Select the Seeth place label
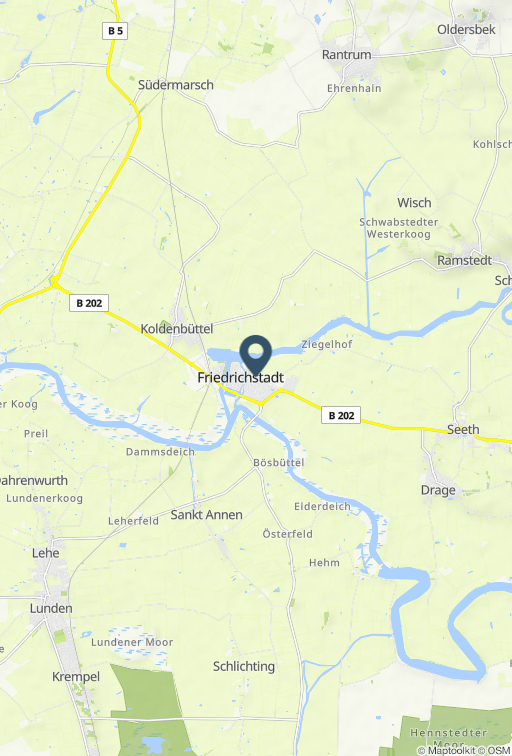Screen dimensions: 512x756 463,429
